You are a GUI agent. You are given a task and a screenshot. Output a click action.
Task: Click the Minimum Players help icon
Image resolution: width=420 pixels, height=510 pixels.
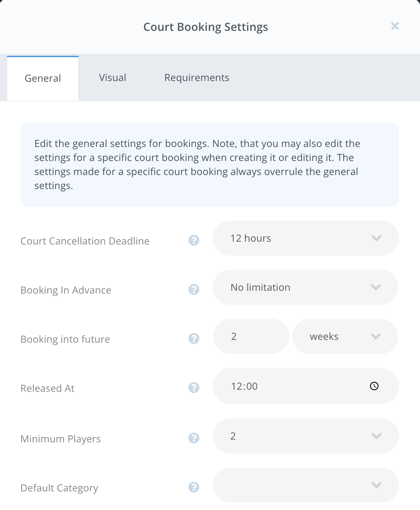pos(193,438)
